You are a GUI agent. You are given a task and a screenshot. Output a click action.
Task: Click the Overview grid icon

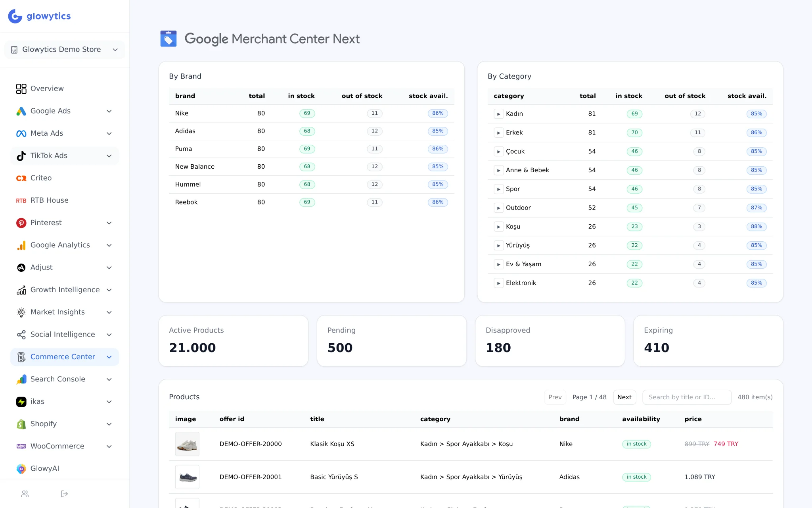(21, 89)
